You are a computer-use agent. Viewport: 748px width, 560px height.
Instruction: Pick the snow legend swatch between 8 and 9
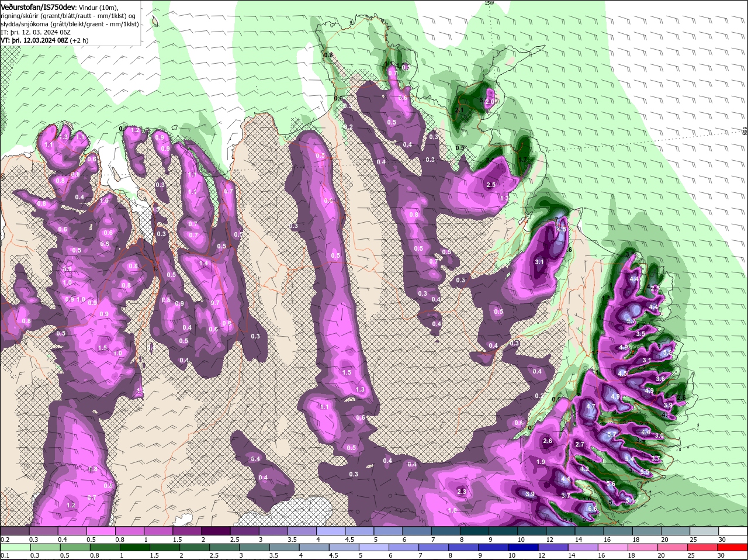[x=475, y=531]
